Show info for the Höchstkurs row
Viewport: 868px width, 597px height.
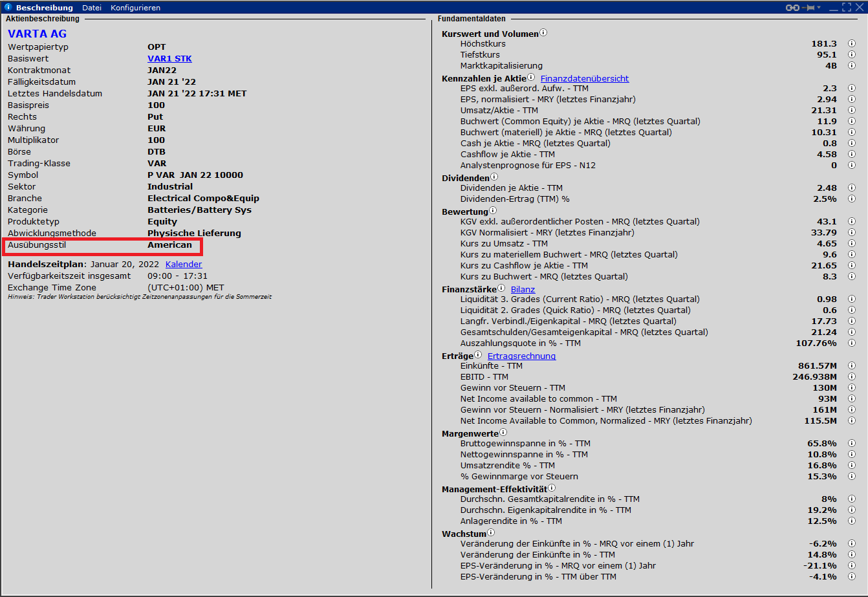pos(852,44)
